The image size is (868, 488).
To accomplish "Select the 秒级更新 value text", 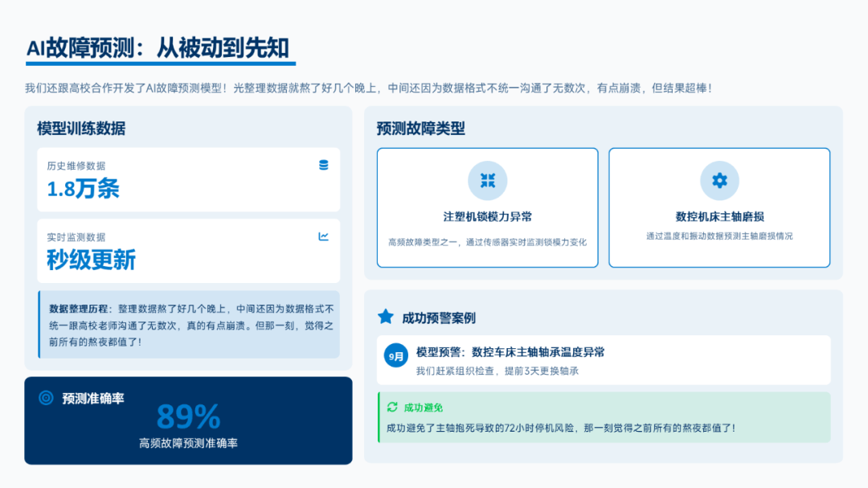I will 91,260.
